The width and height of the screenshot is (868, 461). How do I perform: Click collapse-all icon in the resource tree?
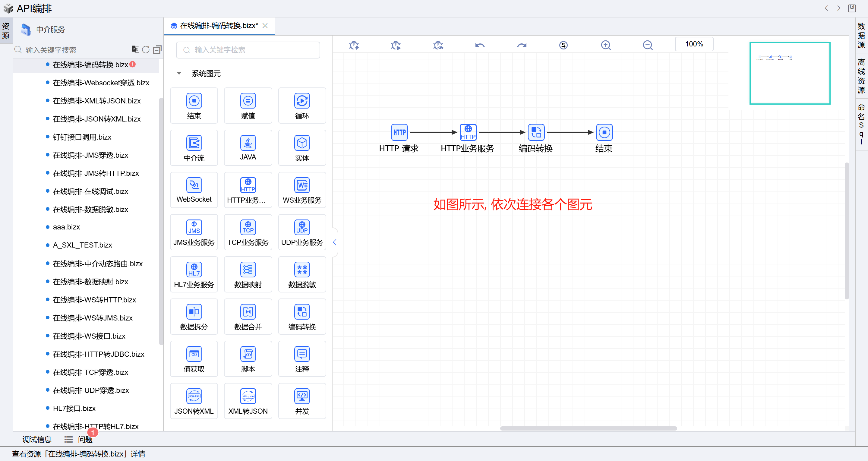click(157, 49)
